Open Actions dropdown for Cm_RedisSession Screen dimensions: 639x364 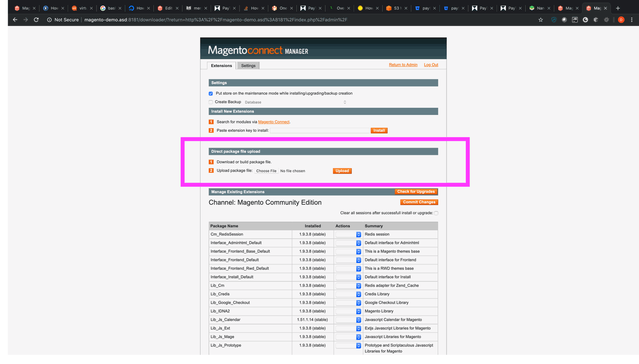point(348,235)
